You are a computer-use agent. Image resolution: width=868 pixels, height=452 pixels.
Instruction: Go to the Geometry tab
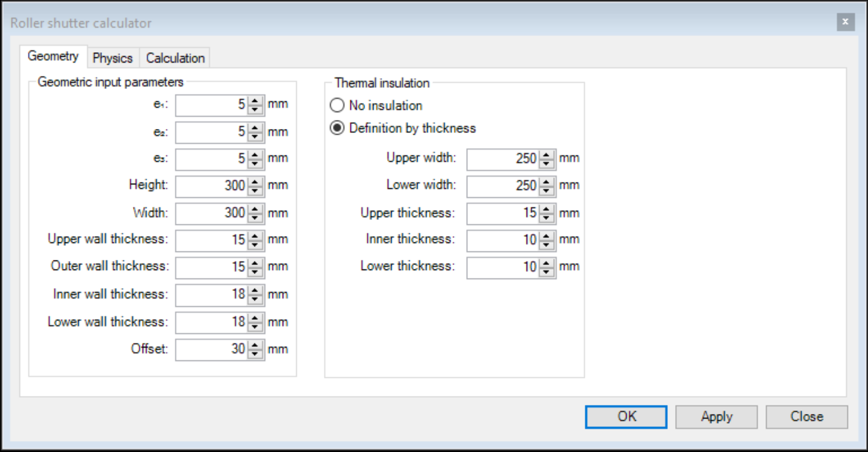[53, 56]
